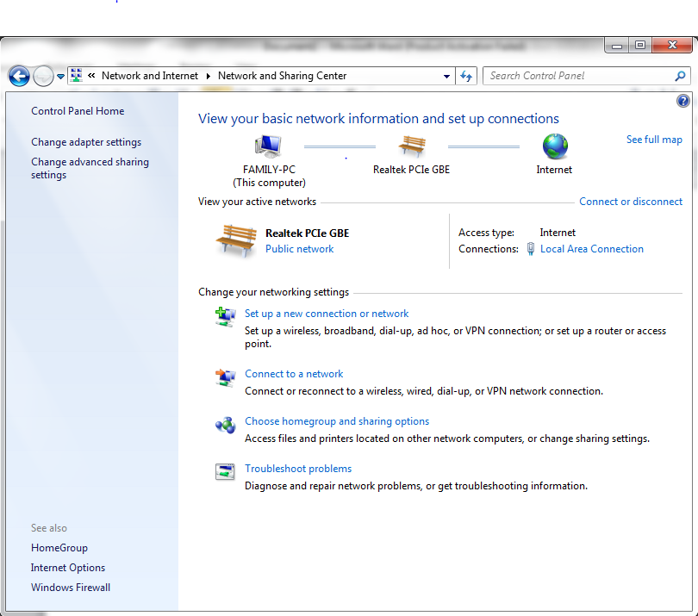Click the Help question mark icon
This screenshot has width=698, height=616.
(683, 100)
